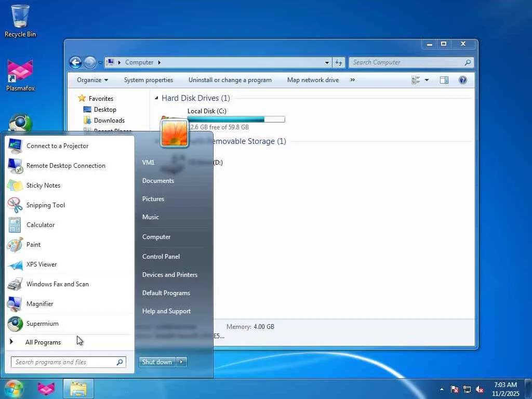Open Help and Support
Image resolution: width=532 pixels, height=399 pixels.
pos(167,311)
